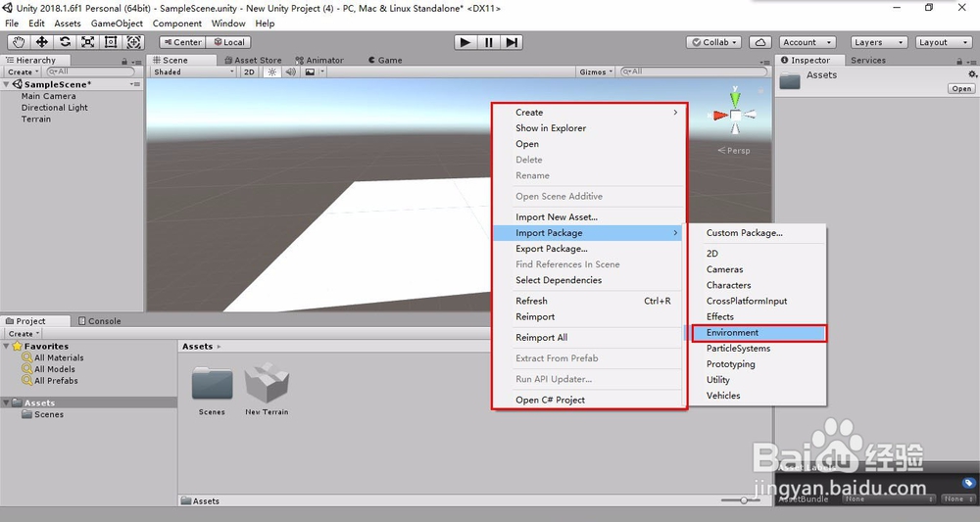Image resolution: width=980 pixels, height=522 pixels.
Task: Toggle 2D view mode
Action: pos(249,71)
